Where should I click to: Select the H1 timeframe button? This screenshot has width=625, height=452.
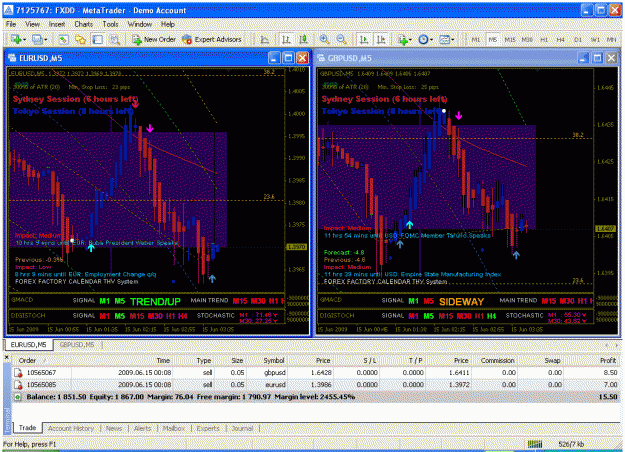(x=544, y=40)
